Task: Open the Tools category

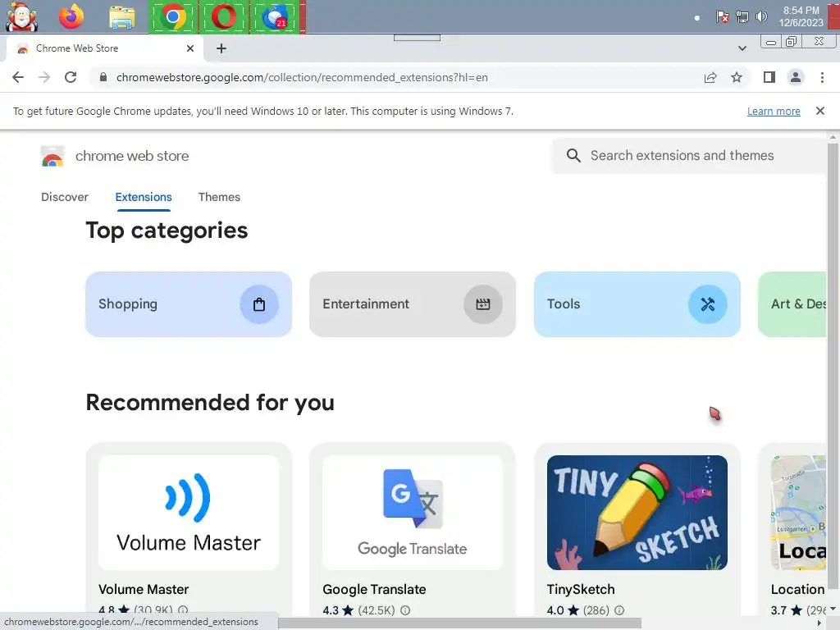Action: (637, 304)
